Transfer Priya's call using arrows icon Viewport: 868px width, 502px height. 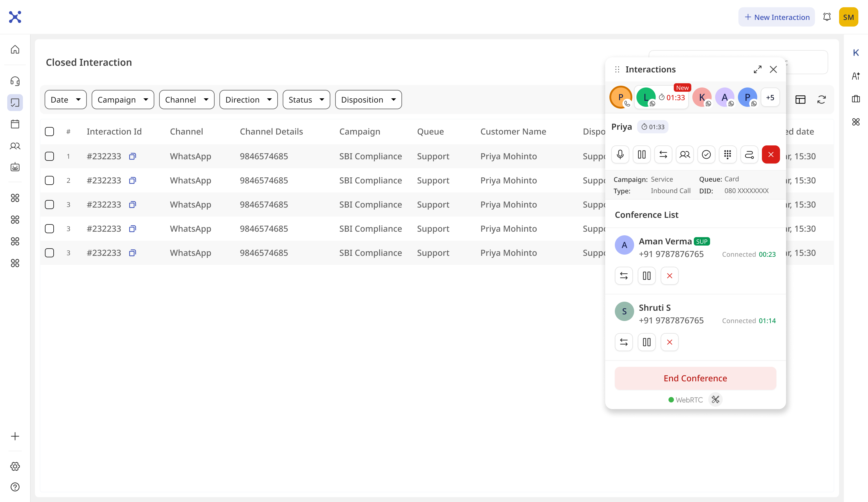[663, 154]
